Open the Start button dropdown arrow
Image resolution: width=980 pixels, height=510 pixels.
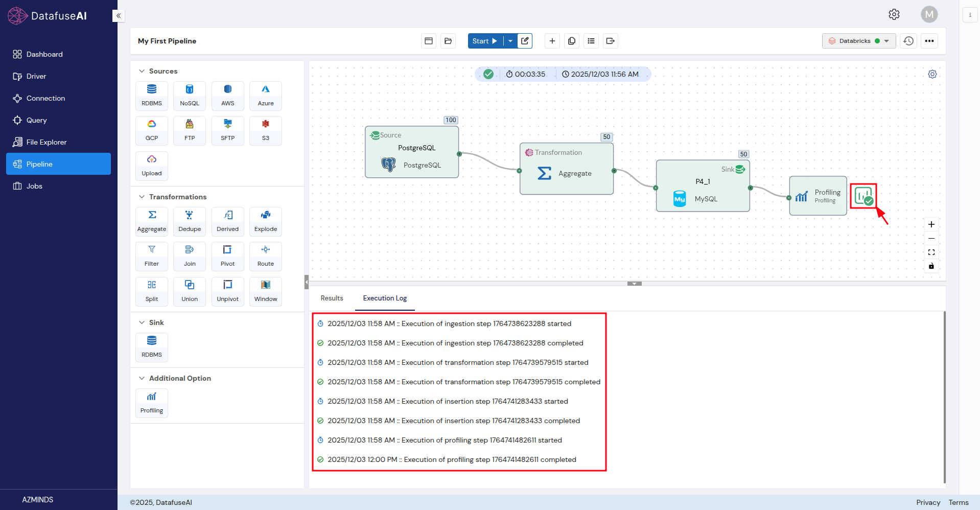coord(509,41)
